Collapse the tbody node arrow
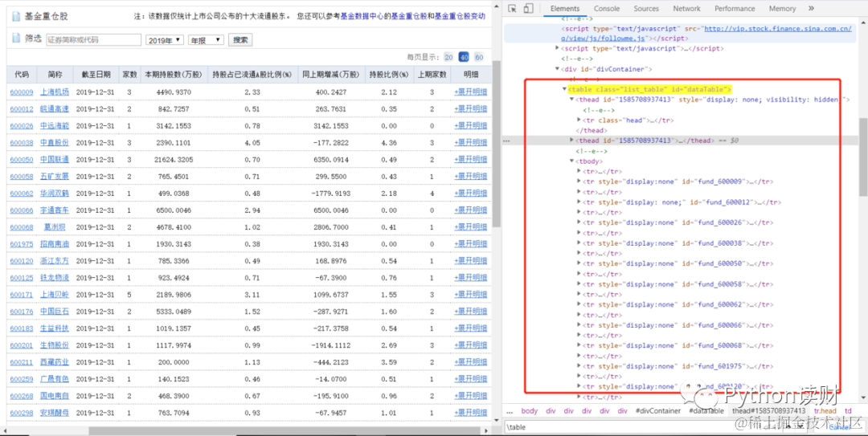The height and width of the screenshot is (436, 868). [x=572, y=161]
